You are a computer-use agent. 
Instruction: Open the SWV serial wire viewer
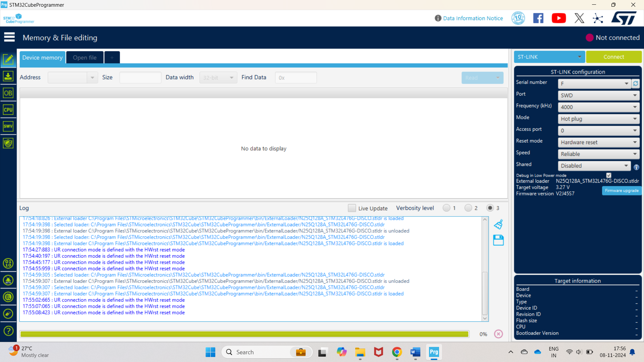coord(8,126)
